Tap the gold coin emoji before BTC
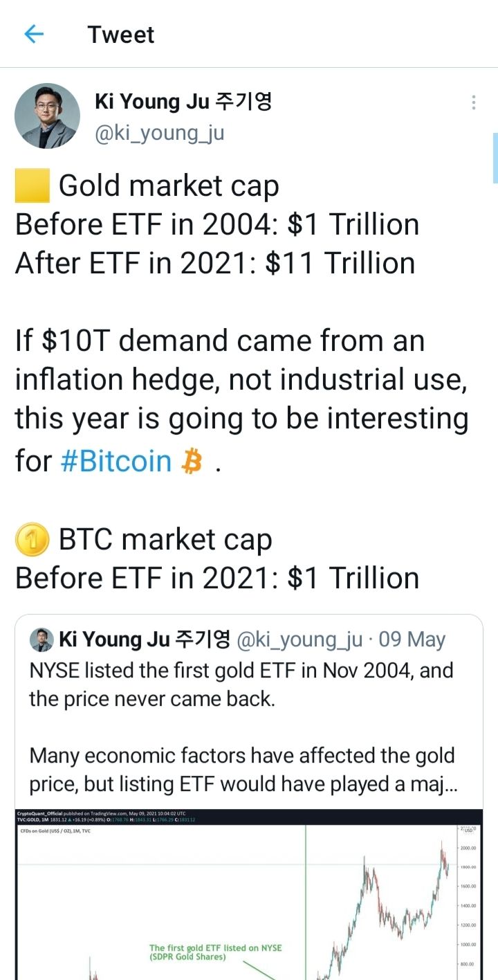The image size is (498, 980). 31,540
